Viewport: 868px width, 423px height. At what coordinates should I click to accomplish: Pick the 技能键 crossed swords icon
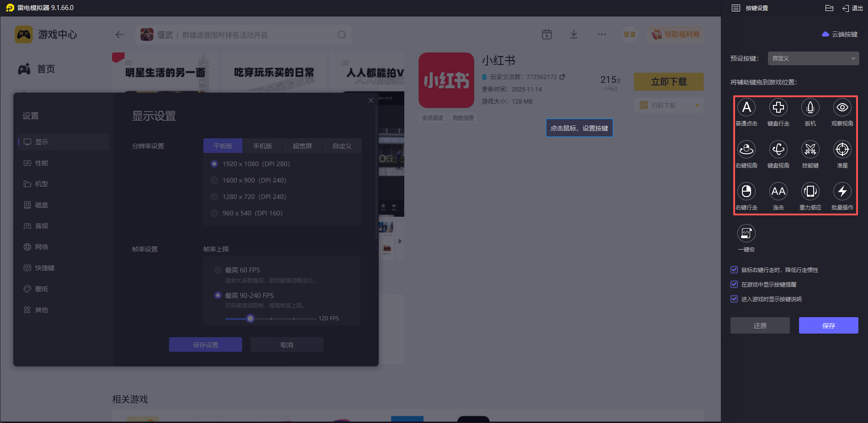click(810, 150)
